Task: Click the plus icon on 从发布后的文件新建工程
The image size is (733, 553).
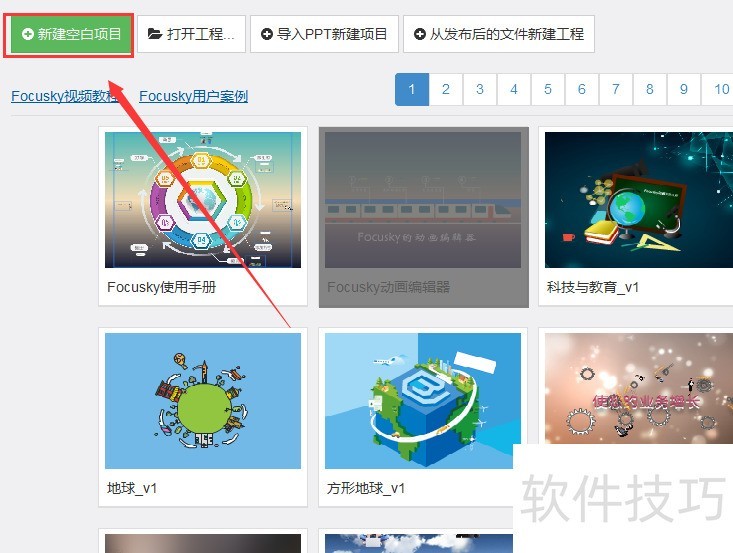Action: 420,34
